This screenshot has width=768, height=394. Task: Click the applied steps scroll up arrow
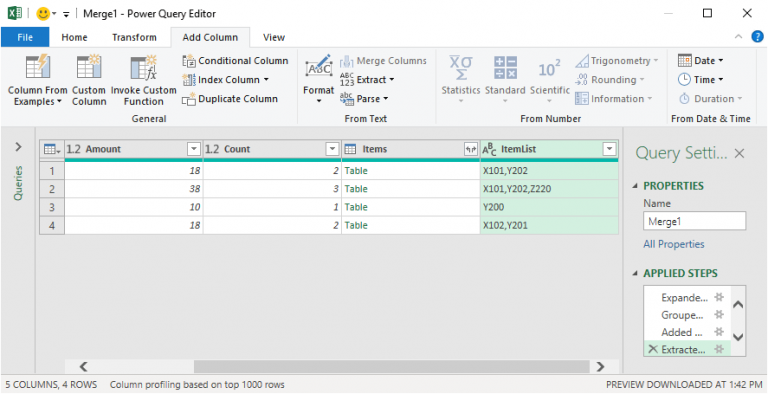click(x=738, y=304)
